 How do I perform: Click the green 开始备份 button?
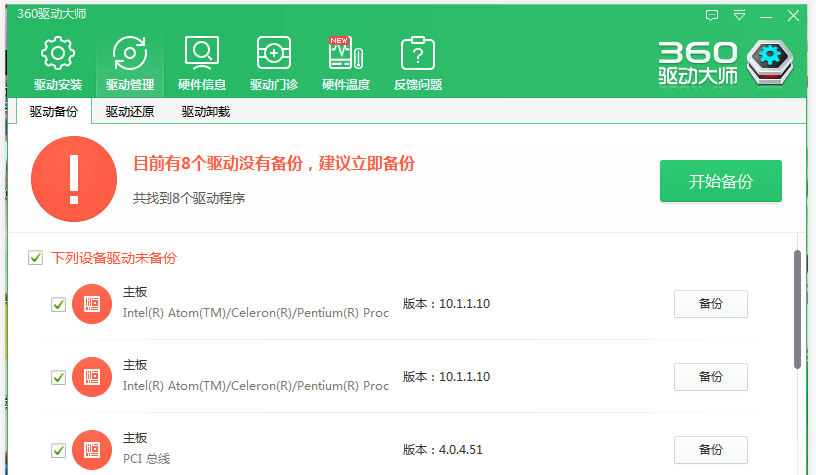click(x=720, y=181)
